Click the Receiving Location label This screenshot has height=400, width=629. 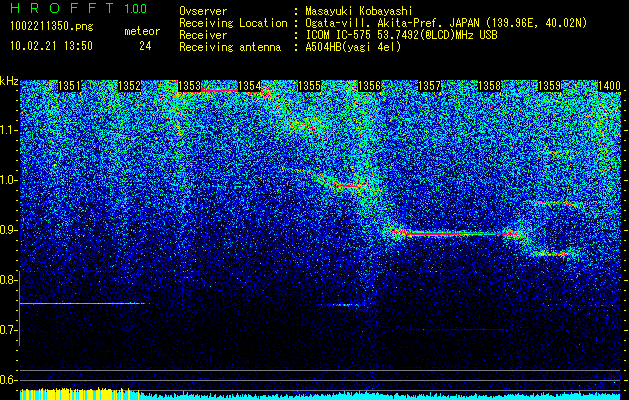tap(233, 23)
